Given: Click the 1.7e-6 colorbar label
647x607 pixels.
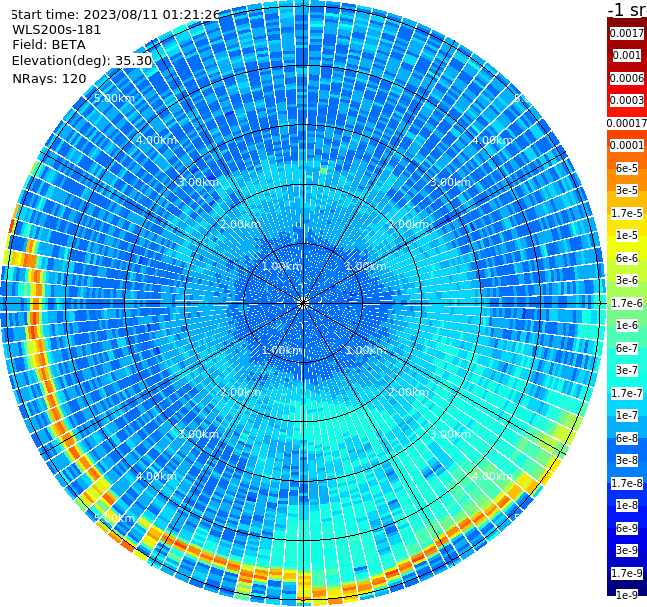Looking at the screenshot, I should (627, 303).
